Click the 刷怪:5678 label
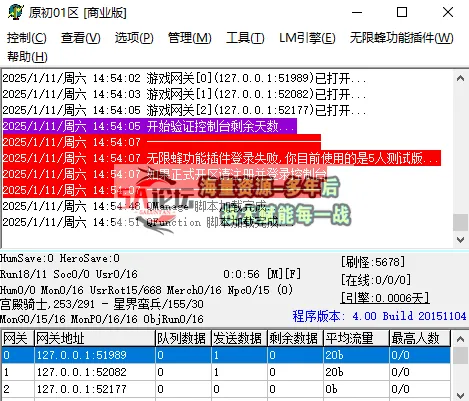The width and height of the screenshot is (469, 401). click(x=373, y=262)
